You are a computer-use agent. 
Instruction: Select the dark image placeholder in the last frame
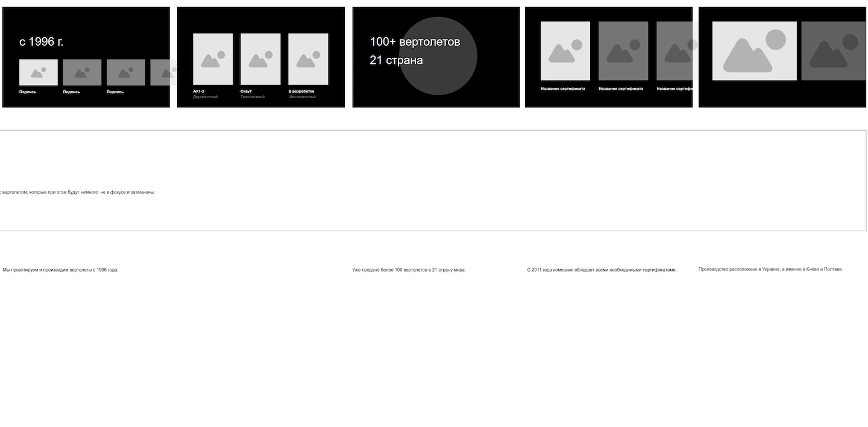point(833,51)
